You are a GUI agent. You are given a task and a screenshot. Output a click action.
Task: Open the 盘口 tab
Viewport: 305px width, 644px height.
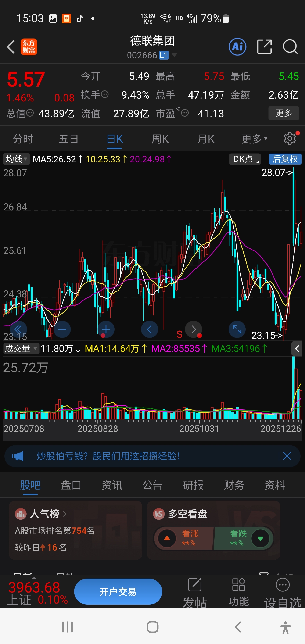tap(71, 485)
